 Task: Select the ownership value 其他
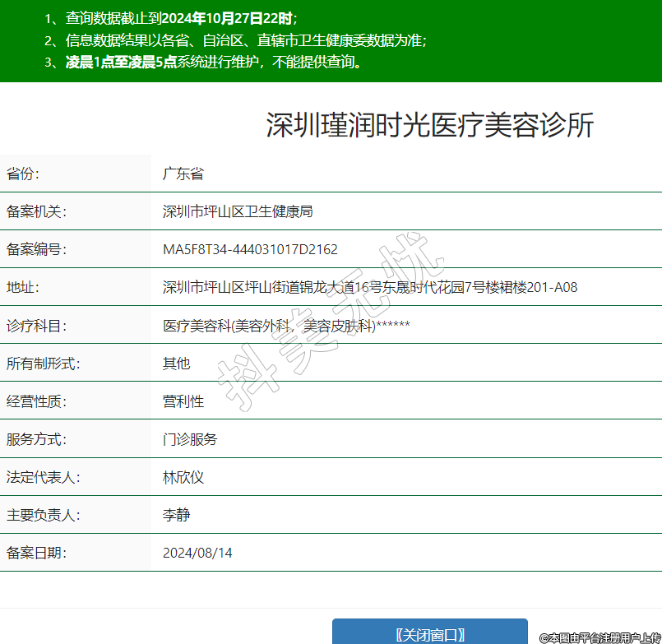click(176, 364)
